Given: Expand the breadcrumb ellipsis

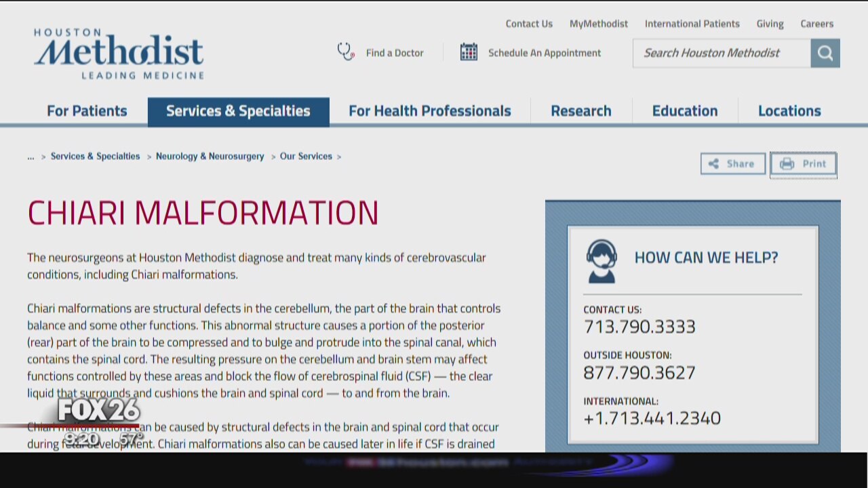Looking at the screenshot, I should tap(31, 157).
